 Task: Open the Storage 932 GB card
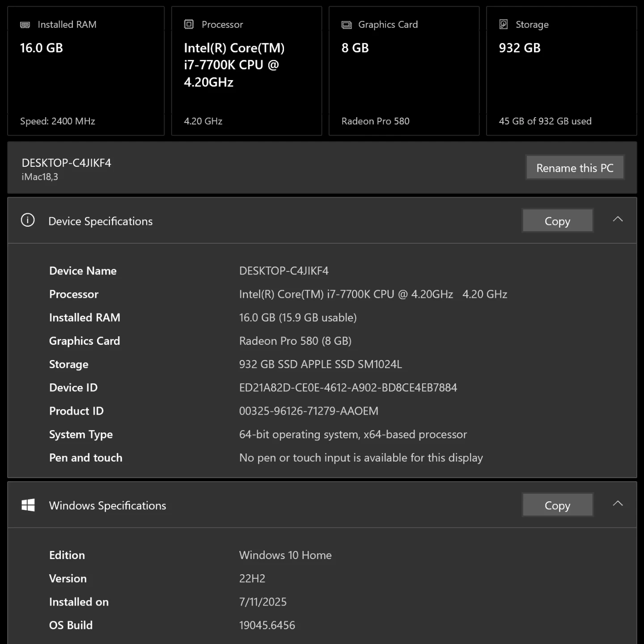tap(561, 72)
